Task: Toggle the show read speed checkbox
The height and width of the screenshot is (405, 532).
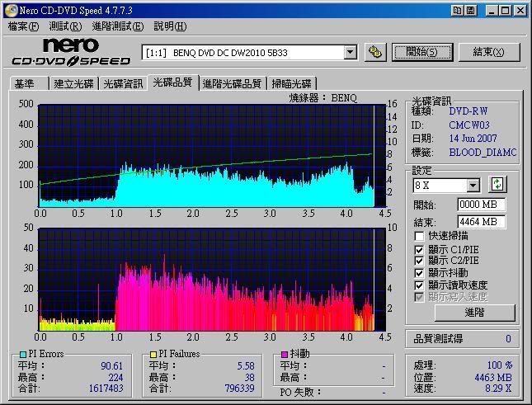Action: click(419, 285)
